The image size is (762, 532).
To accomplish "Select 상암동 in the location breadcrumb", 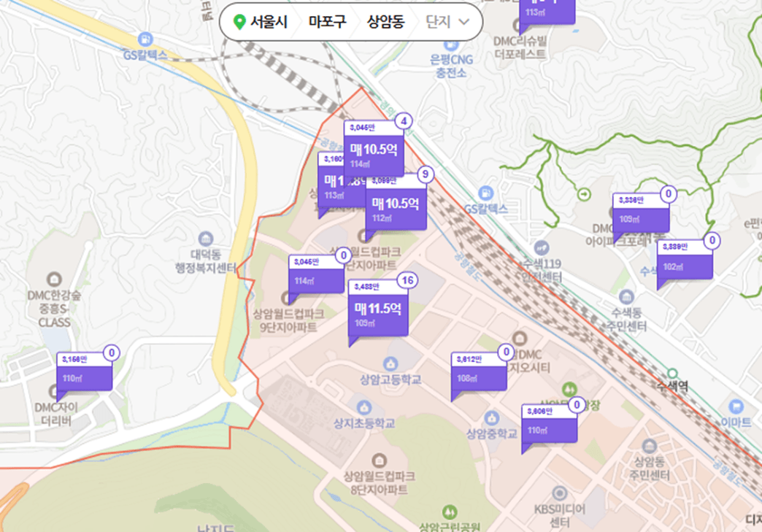I will (386, 22).
